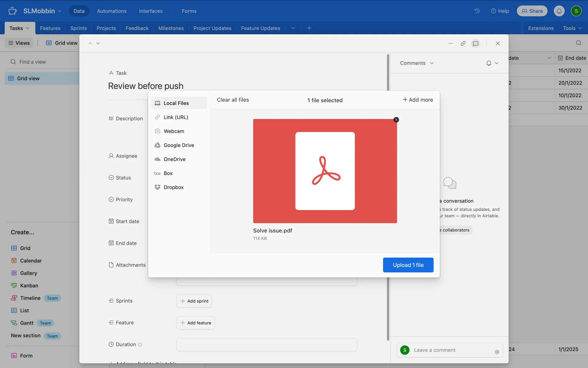
Task: Click the copy record link icon
Action: pos(463,44)
